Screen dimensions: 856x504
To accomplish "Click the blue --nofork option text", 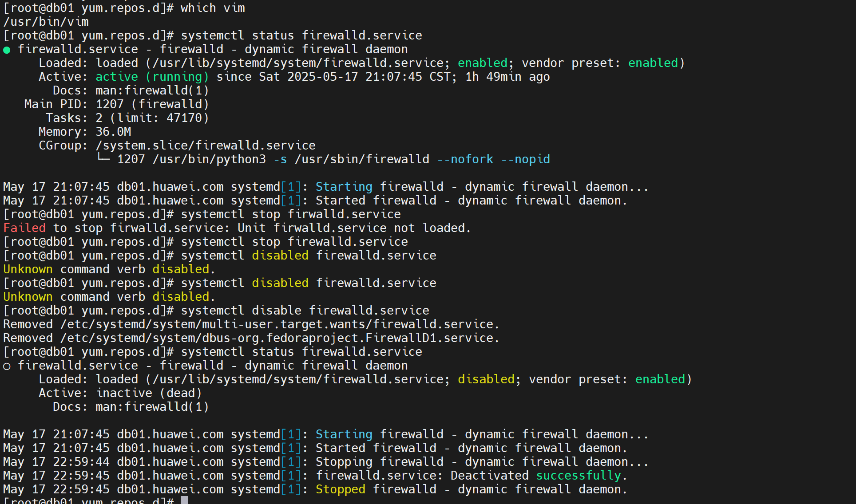I will pyautogui.click(x=465, y=159).
